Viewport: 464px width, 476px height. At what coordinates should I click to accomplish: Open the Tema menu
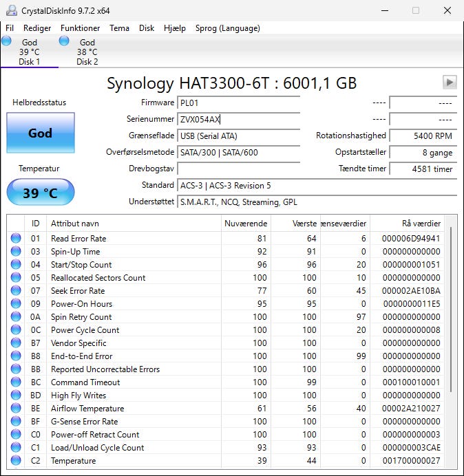point(119,28)
